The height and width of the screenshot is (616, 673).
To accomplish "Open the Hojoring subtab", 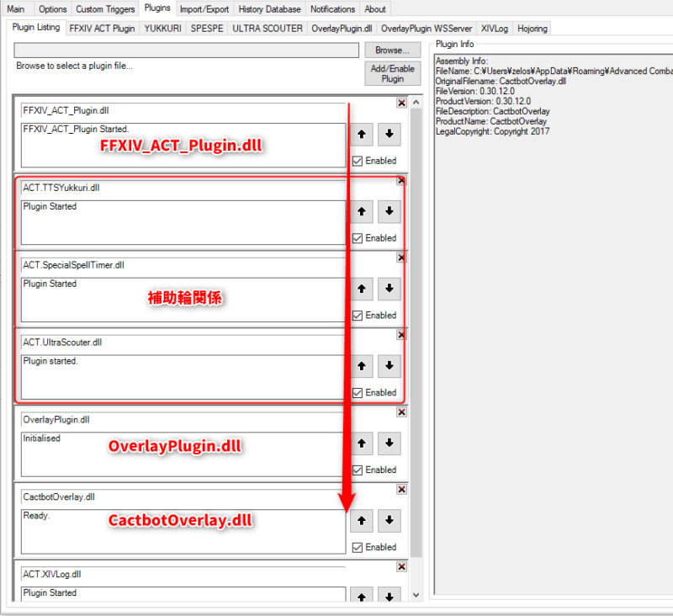I will (533, 29).
